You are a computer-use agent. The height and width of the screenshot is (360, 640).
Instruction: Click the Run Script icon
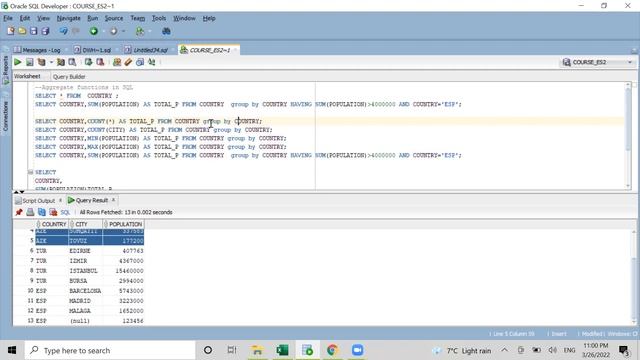29,62
